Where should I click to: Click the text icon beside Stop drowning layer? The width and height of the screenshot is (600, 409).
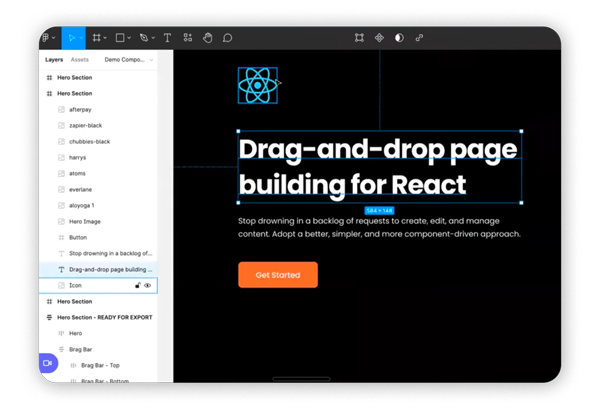61,253
